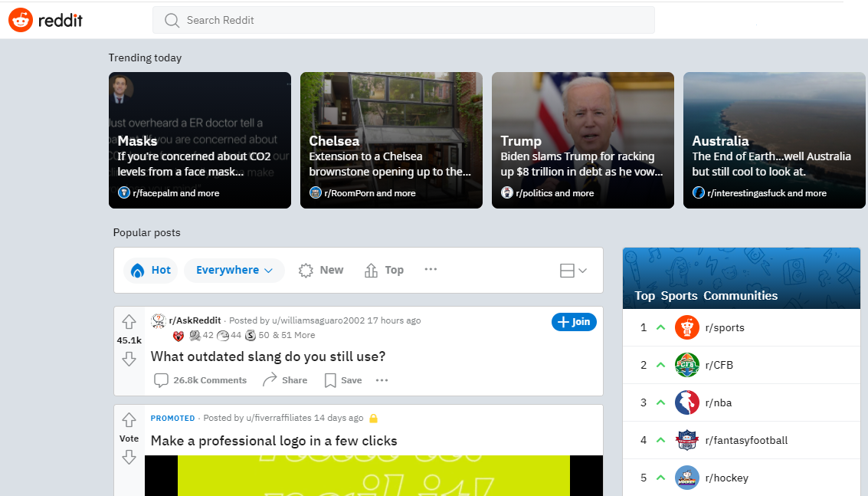Click the r/CFB community icon
868x496 pixels.
click(687, 365)
